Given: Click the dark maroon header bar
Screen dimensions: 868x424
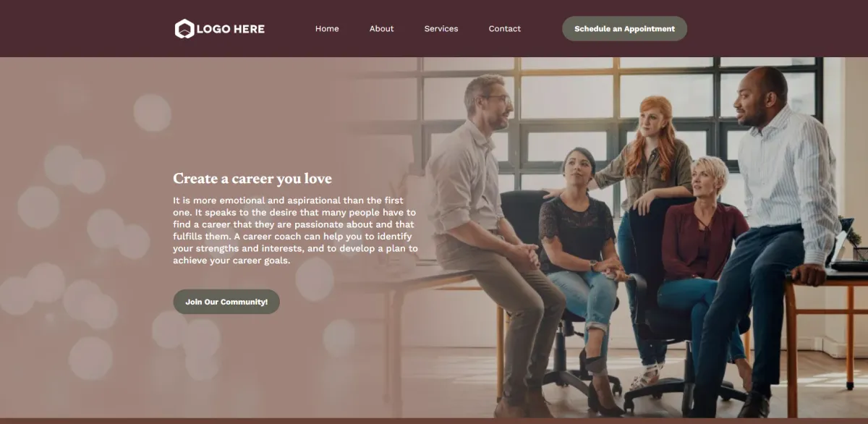Looking at the screenshot, I should pos(434,29).
